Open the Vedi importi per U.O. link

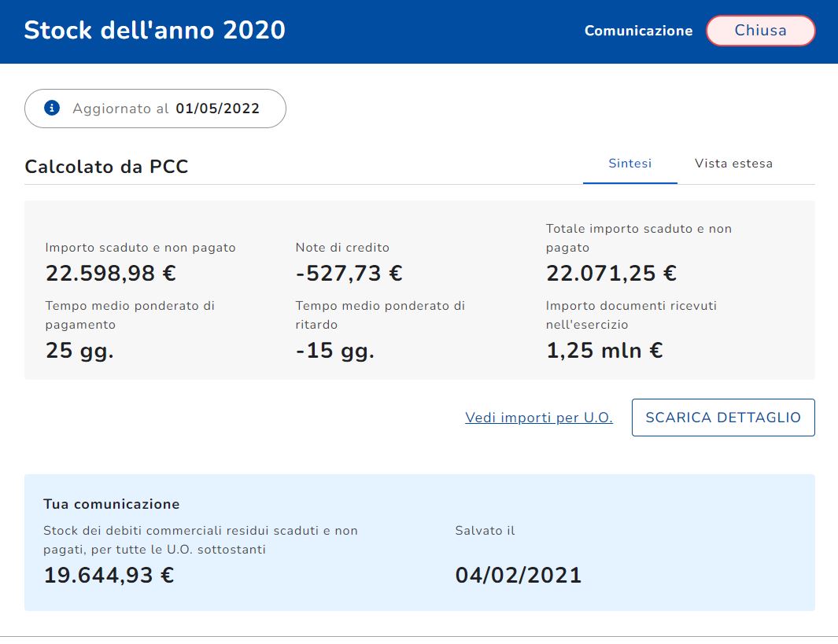538,418
